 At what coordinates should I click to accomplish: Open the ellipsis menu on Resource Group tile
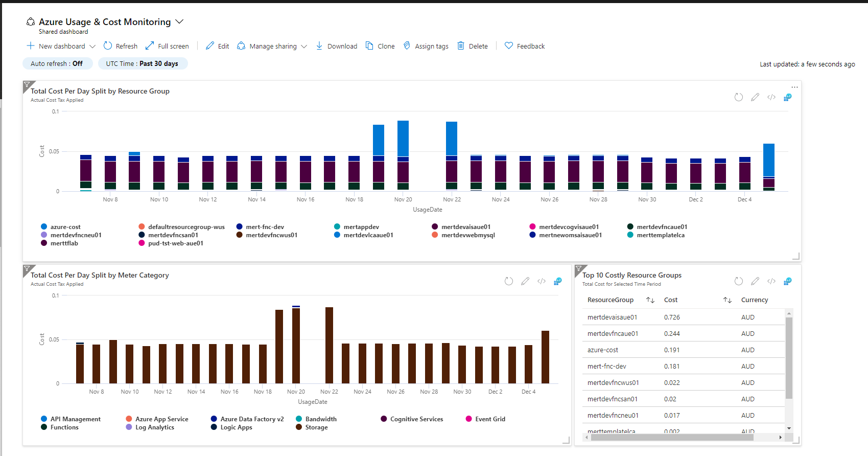pyautogui.click(x=794, y=87)
